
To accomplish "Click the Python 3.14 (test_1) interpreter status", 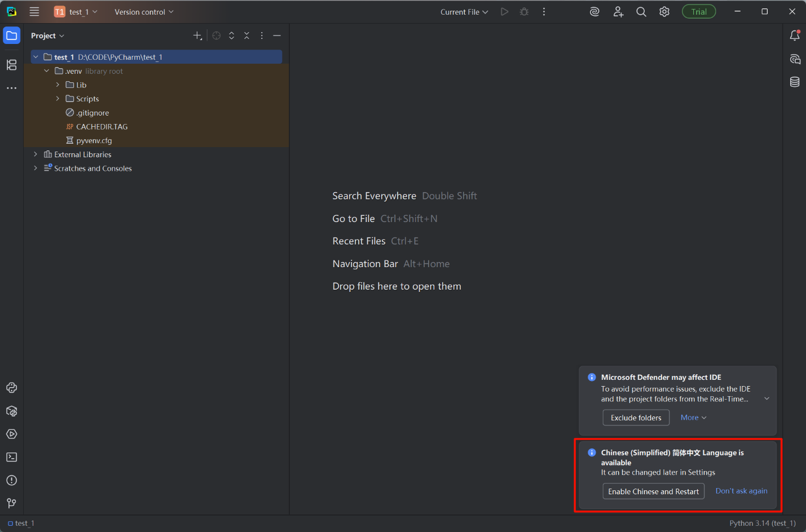I will 763,524.
